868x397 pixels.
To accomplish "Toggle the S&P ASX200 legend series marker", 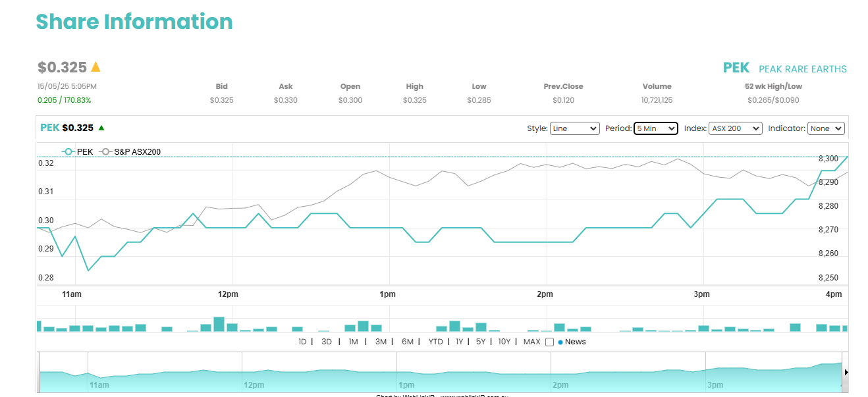I will coord(106,151).
